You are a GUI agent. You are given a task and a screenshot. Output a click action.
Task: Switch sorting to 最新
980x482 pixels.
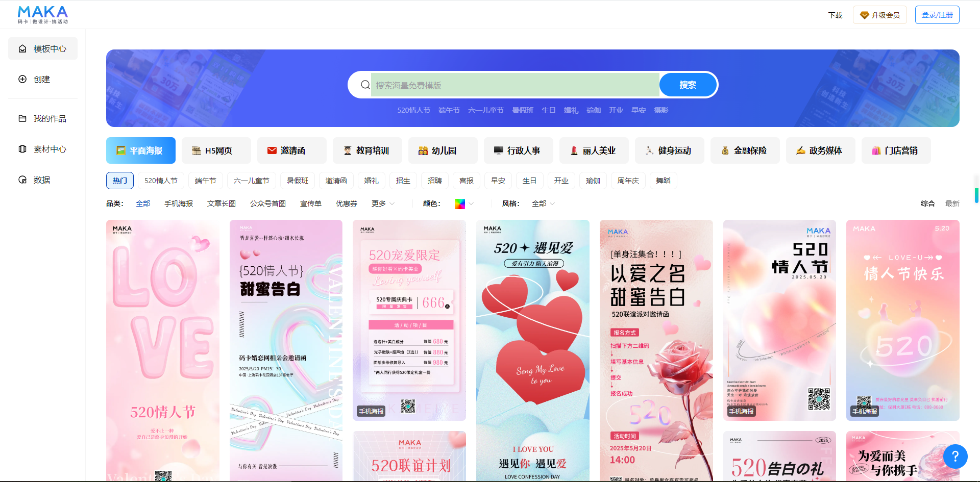click(x=952, y=204)
